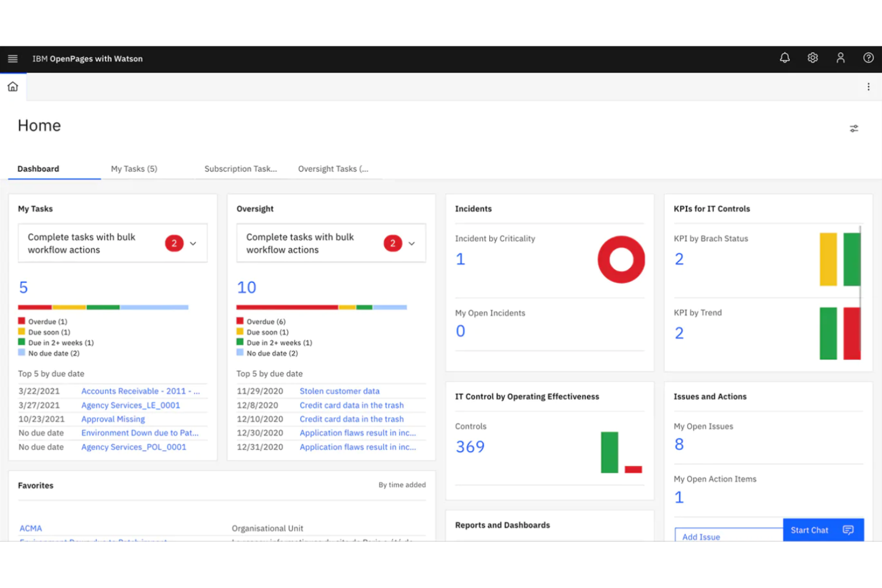882x588 pixels.
Task: Expand bulk workflow actions in My Tasks
Action: pos(192,243)
